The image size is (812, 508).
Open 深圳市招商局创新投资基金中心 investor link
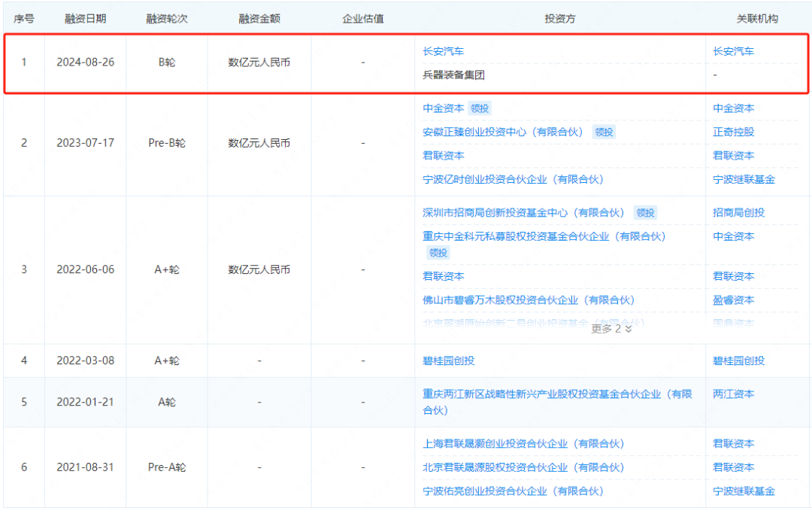(x=523, y=212)
